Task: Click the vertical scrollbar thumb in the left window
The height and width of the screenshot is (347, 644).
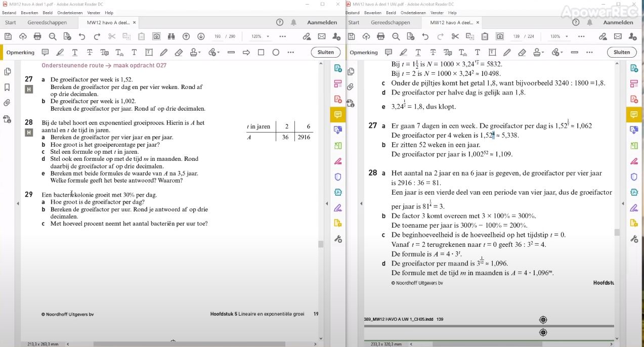Action: (x=321, y=244)
